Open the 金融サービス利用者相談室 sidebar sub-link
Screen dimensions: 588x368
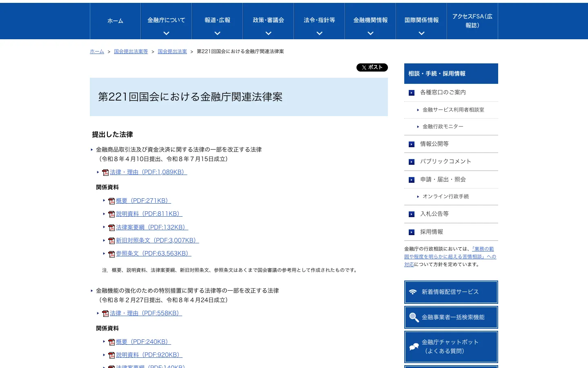click(453, 110)
